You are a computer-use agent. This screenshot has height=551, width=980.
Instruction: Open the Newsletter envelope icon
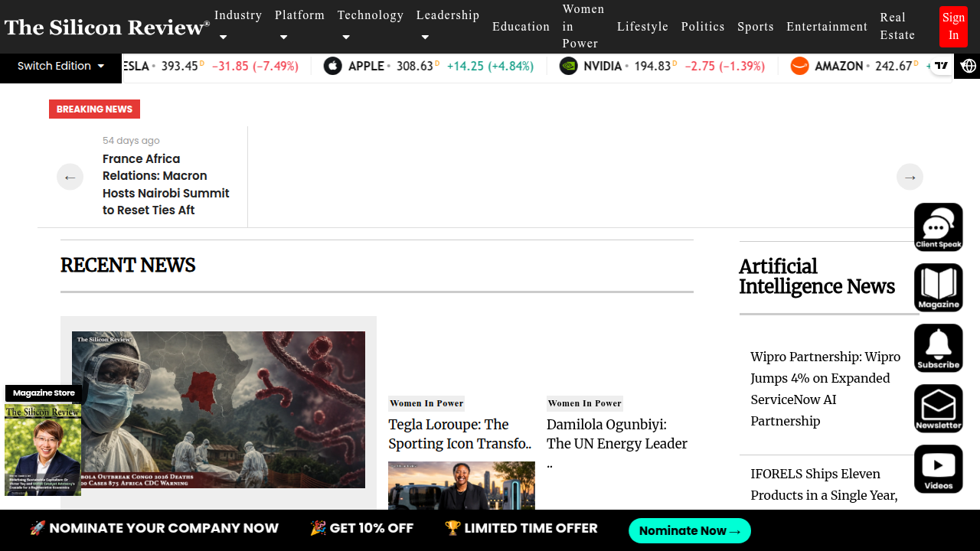[939, 409]
